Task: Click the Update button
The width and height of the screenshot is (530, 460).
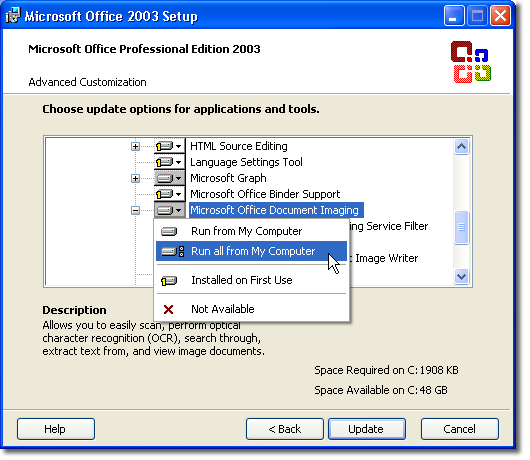Action: [367, 429]
